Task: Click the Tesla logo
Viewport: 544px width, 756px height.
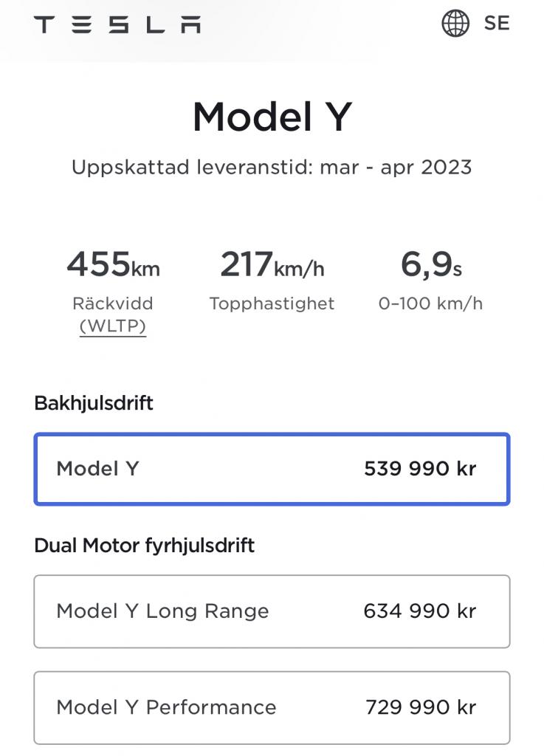Action: [117, 24]
